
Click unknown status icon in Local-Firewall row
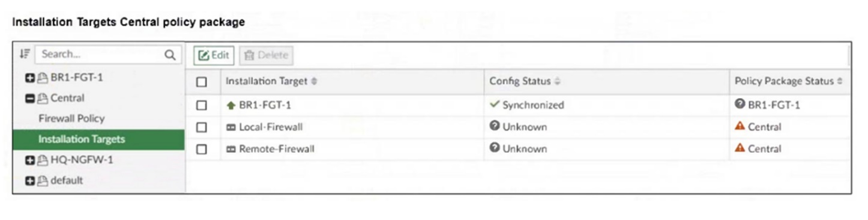(495, 126)
